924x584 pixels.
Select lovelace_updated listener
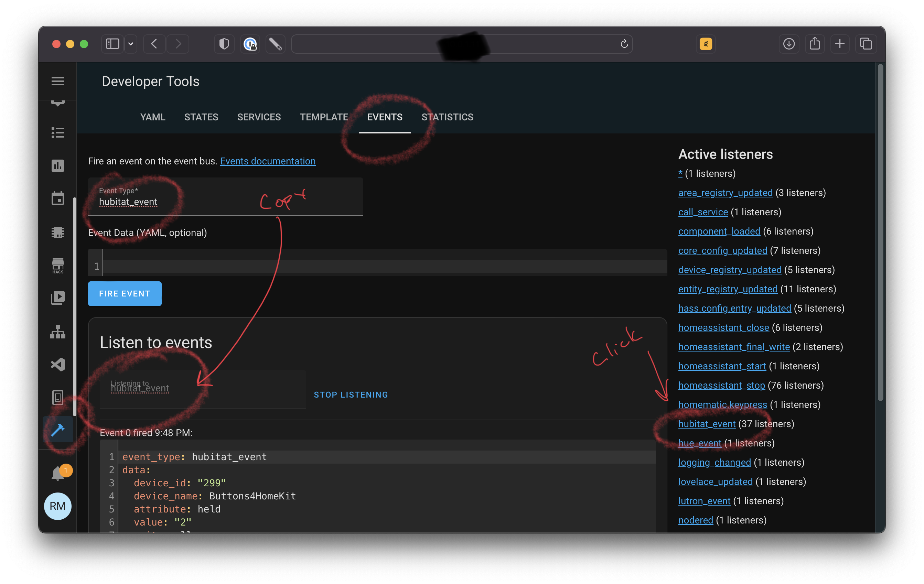[715, 482]
